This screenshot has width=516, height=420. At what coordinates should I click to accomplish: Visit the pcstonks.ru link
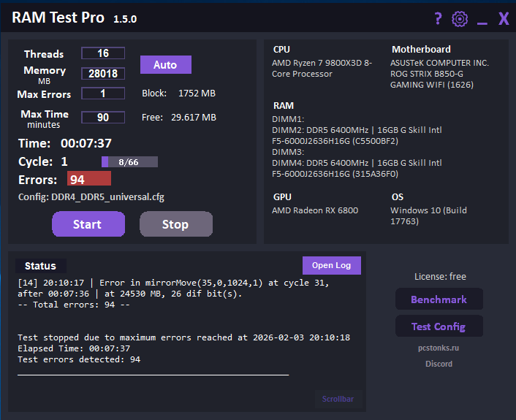[x=439, y=348]
